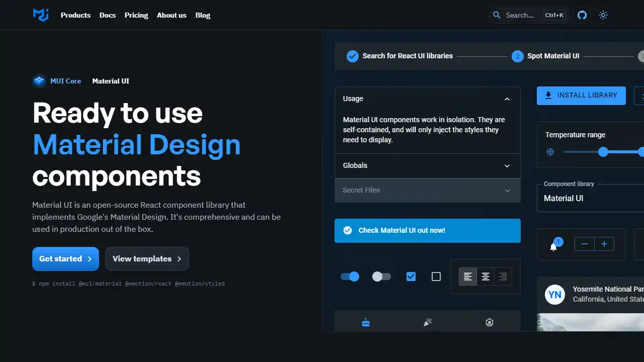This screenshot has height=362, width=644.
Task: Click the Yosemite National Park title
Action: pyautogui.click(x=608, y=289)
